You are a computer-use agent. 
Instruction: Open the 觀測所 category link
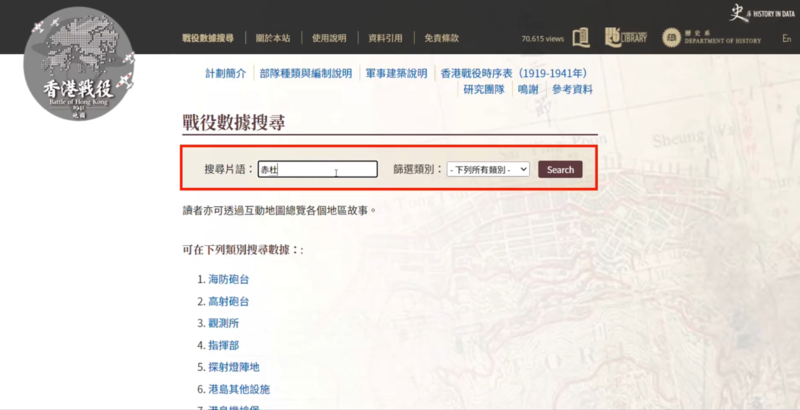point(223,323)
